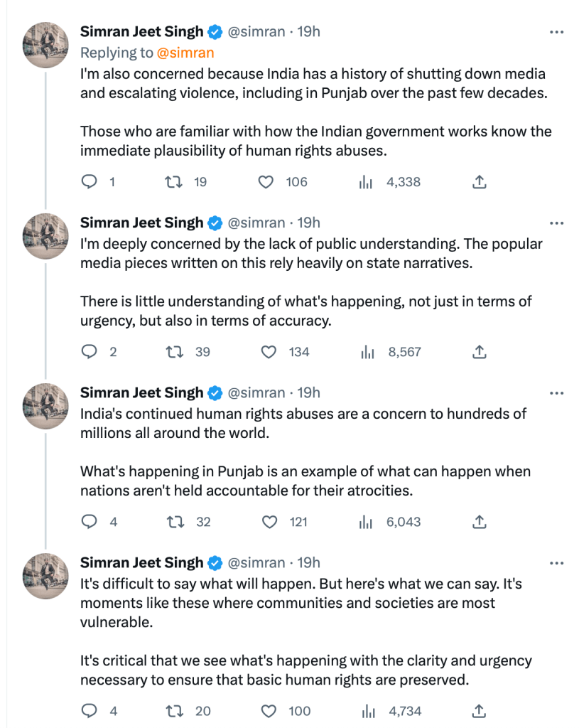Reply to the tweet with 100 likes

click(x=90, y=711)
